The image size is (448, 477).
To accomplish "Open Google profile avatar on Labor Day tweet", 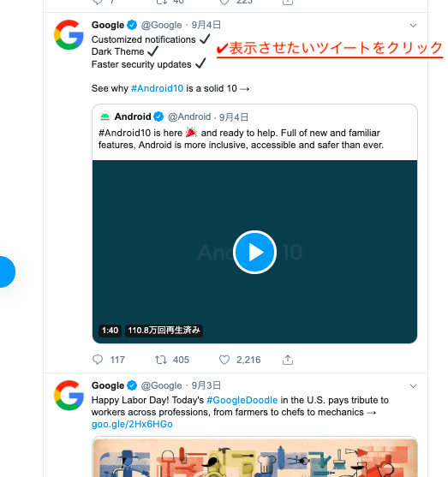I will click(x=69, y=395).
